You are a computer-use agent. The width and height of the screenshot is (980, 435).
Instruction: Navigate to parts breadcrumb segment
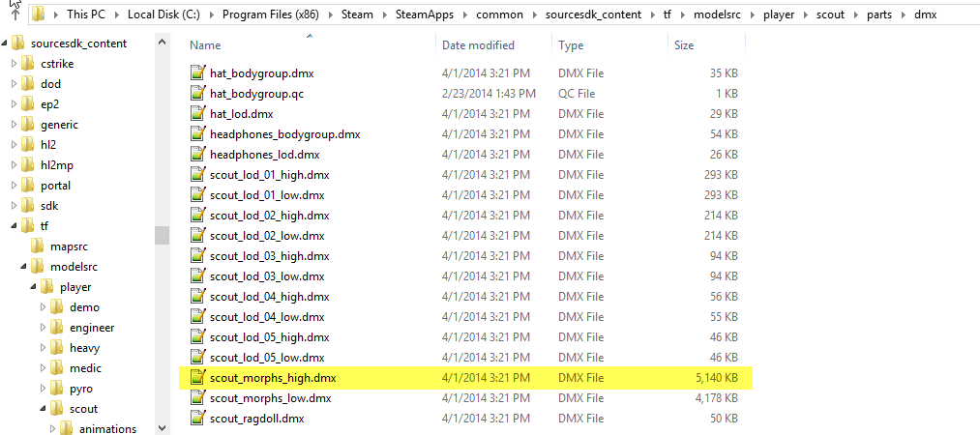879,14
